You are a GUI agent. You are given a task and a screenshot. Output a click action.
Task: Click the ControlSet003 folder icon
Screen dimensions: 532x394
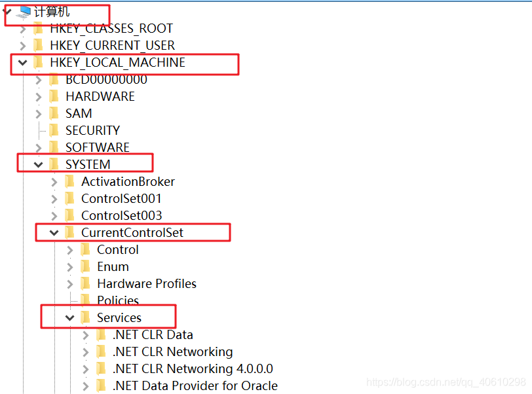coord(69,215)
